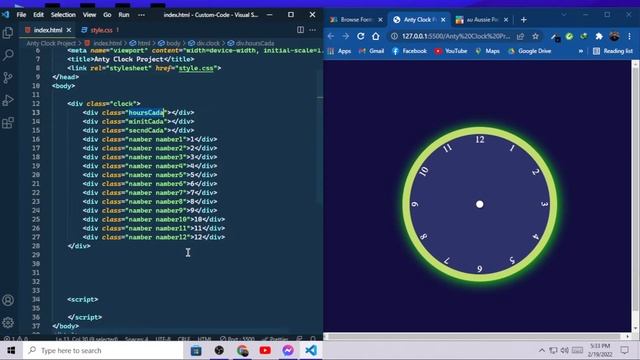Click the html breadcrumb segment
This screenshot has height=360, width=640.
click(x=140, y=43)
